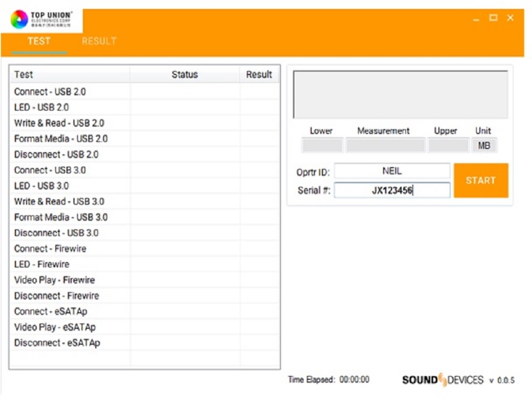Click the Measurement label text
The height and width of the screenshot is (399, 532).
point(384,131)
